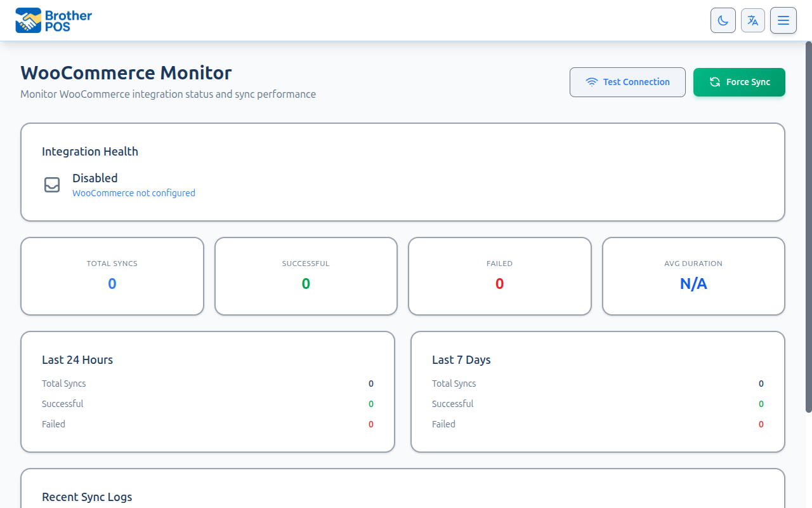Image resolution: width=812 pixels, height=508 pixels.
Task: Trigger a Force Sync
Action: [739, 82]
